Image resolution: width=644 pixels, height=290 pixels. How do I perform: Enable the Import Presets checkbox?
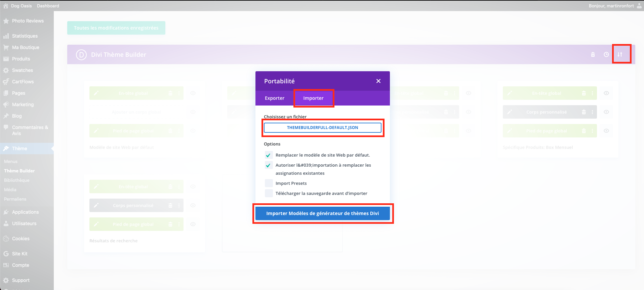(x=269, y=183)
